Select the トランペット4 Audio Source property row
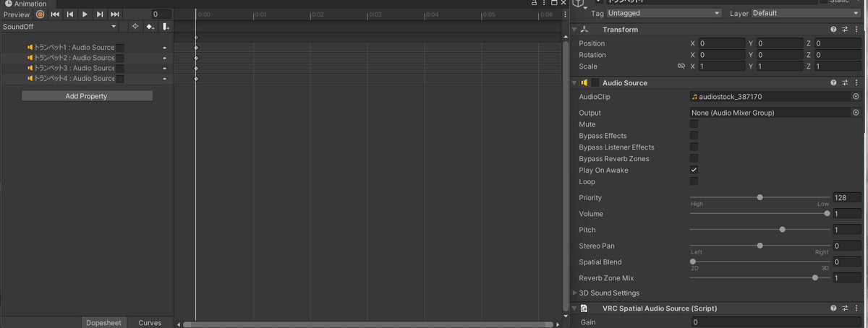868x328 pixels. coord(87,78)
